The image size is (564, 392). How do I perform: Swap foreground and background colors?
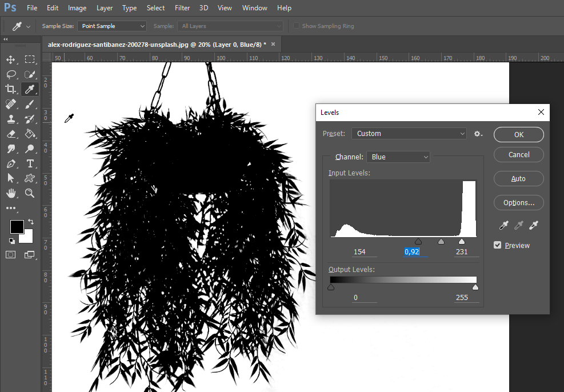click(31, 221)
